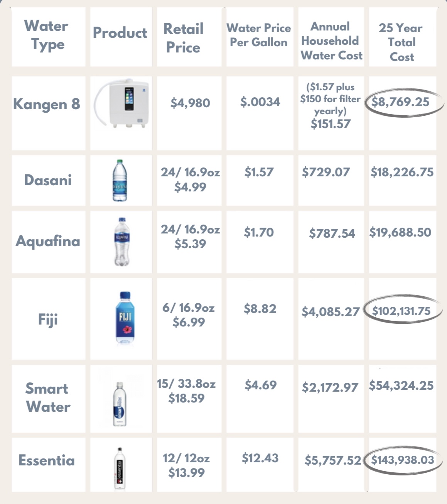
Task: Select the Essentia bottle image
Action: [120, 468]
